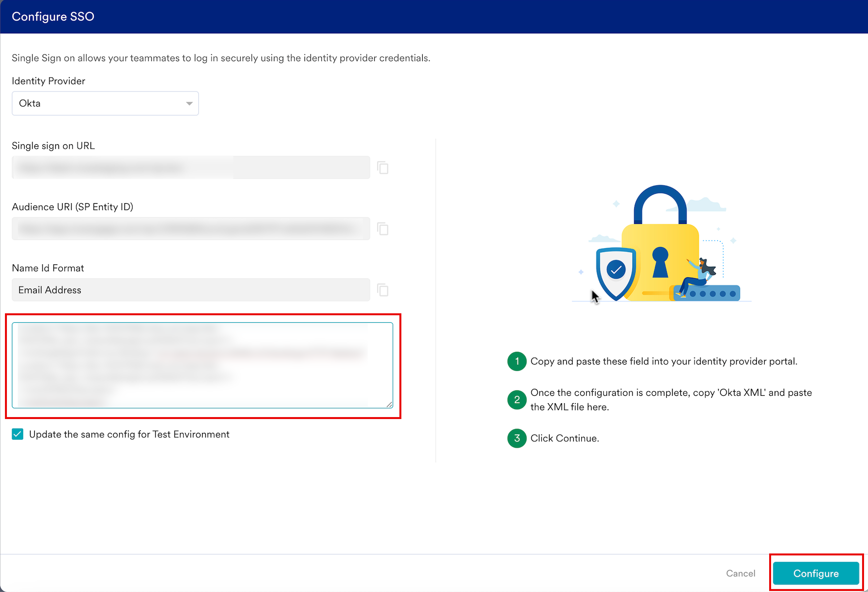This screenshot has width=868, height=592.
Task: Click the Single sign on URL field
Action: point(191,168)
